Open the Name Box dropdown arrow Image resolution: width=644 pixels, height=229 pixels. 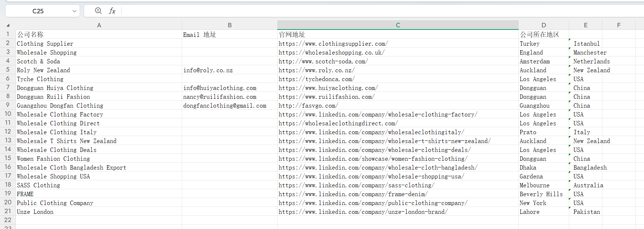(x=74, y=11)
